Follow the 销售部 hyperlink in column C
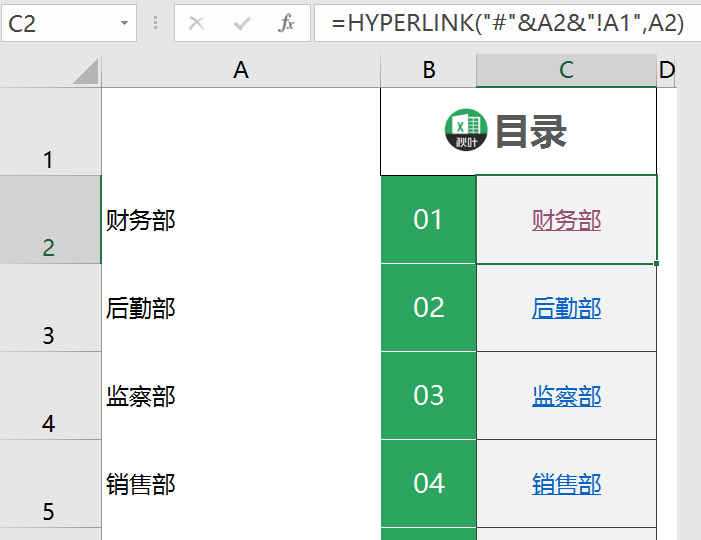Image resolution: width=701 pixels, height=540 pixels. coord(566,485)
